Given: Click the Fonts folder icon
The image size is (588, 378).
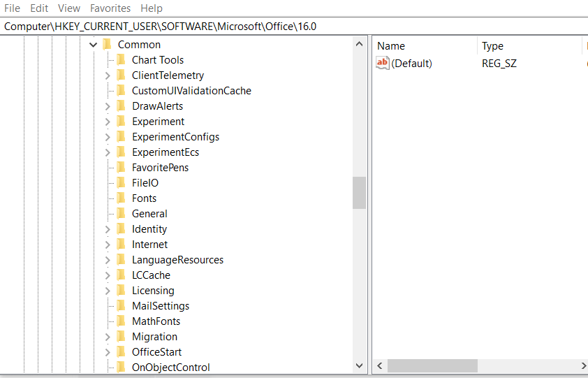Looking at the screenshot, I should [x=121, y=198].
